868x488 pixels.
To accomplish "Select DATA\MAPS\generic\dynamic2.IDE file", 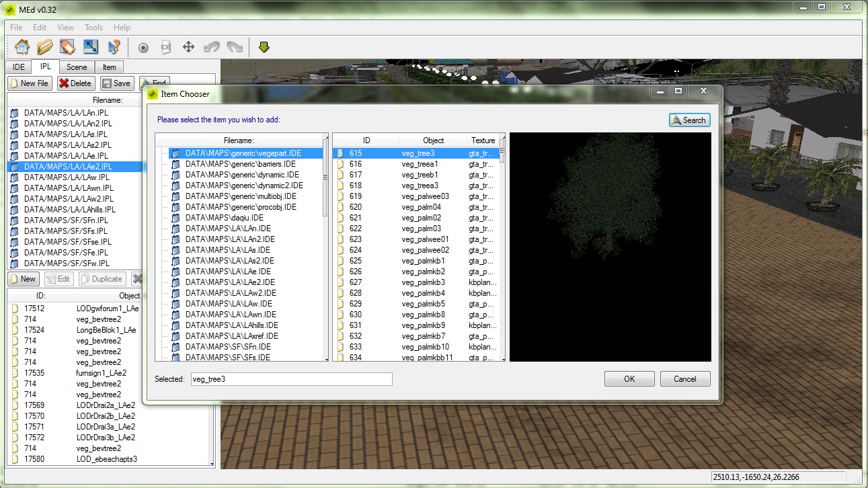I will click(244, 186).
